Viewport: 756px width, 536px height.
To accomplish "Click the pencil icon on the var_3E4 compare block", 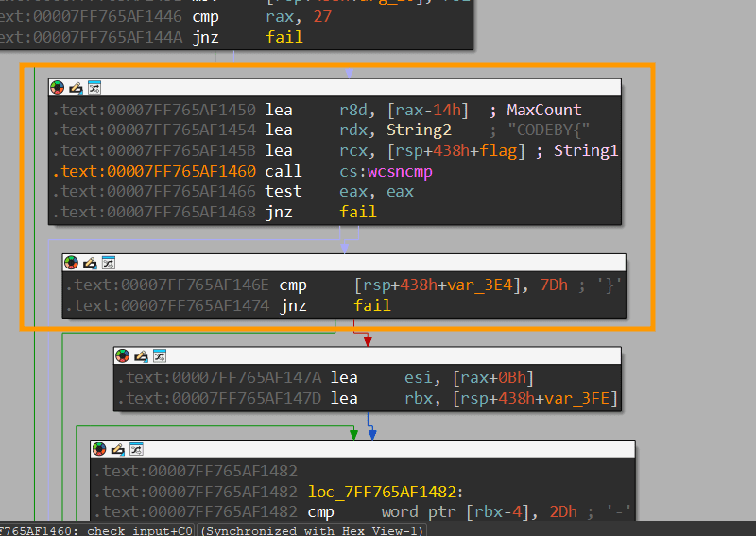I will (91, 262).
